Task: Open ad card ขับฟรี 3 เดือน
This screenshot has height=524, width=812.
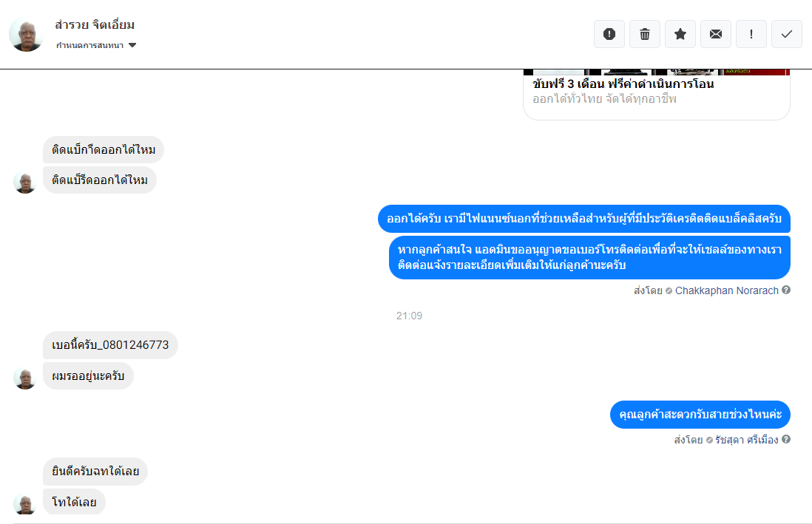Action: 657,95
